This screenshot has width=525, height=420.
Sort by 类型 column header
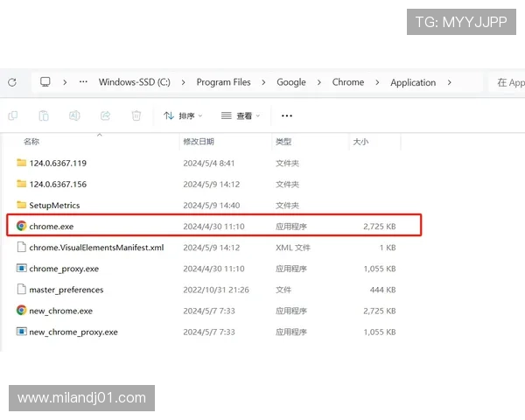pyautogui.click(x=283, y=142)
